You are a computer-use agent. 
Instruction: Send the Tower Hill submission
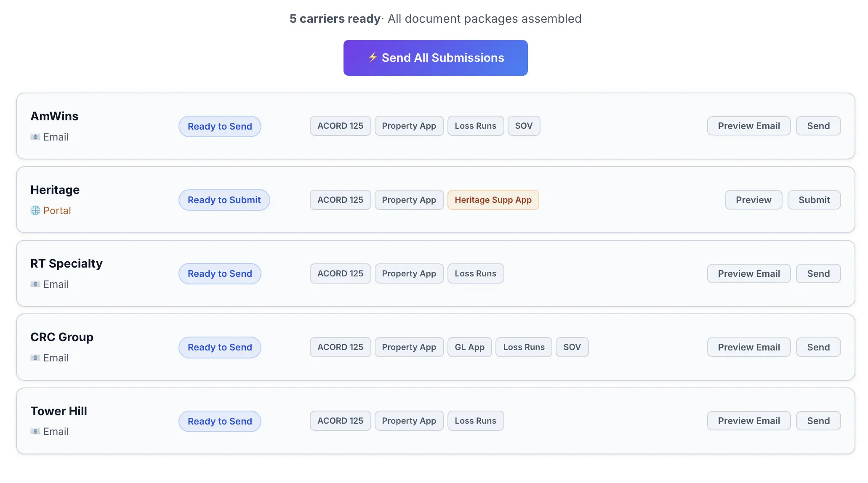click(818, 421)
